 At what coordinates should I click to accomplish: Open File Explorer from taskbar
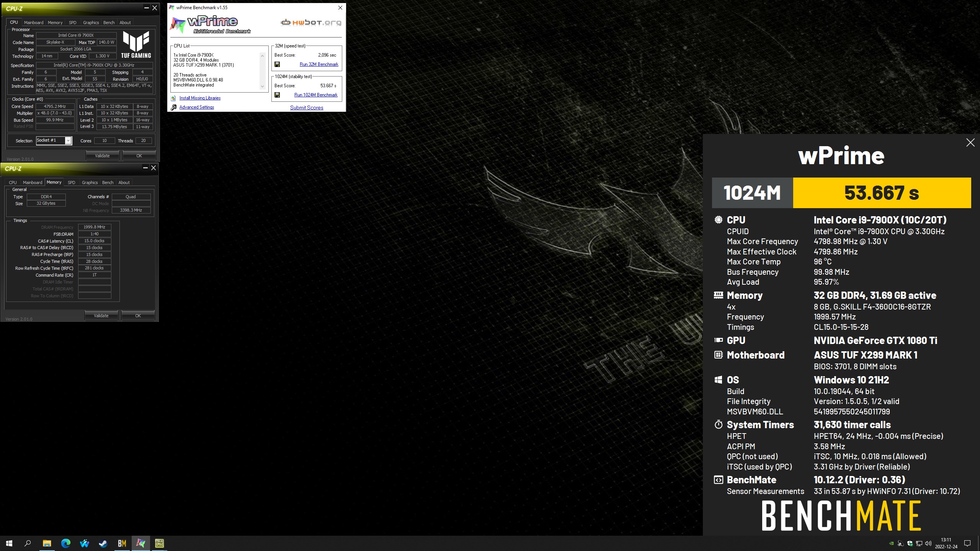pyautogui.click(x=47, y=543)
